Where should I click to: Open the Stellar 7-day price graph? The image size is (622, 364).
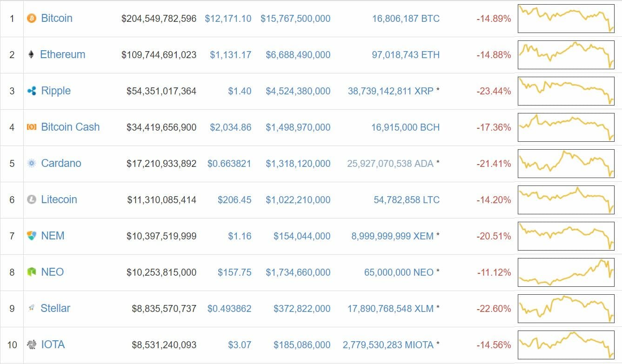[x=566, y=309]
